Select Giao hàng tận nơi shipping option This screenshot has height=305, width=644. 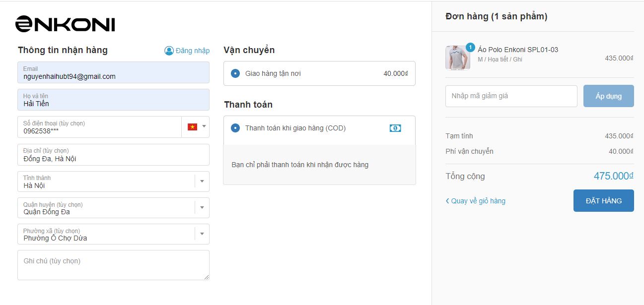pyautogui.click(x=235, y=73)
